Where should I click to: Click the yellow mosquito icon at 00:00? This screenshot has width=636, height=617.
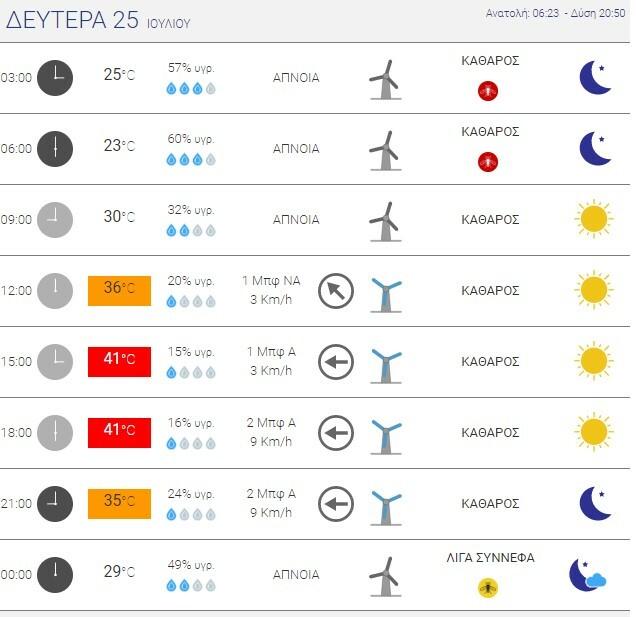488,588
